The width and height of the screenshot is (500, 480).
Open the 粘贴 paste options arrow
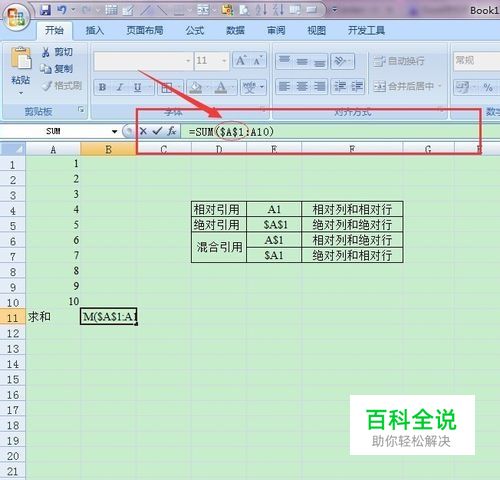pos(21,93)
